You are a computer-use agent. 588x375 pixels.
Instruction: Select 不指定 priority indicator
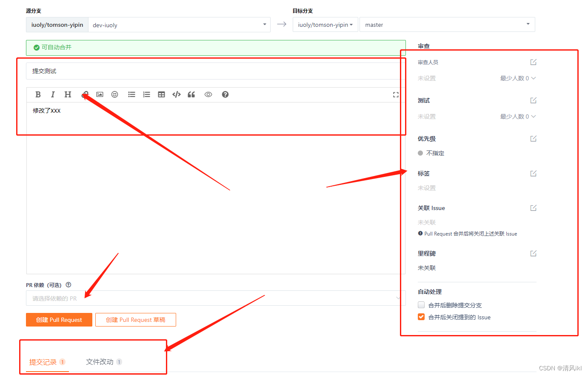coord(431,153)
